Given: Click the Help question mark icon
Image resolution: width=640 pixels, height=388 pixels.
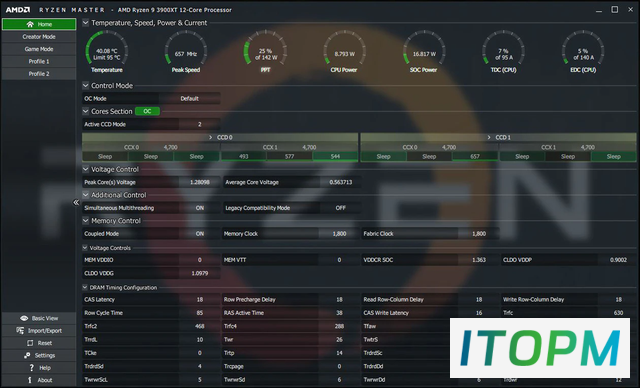Looking at the screenshot, I should pos(31,368).
